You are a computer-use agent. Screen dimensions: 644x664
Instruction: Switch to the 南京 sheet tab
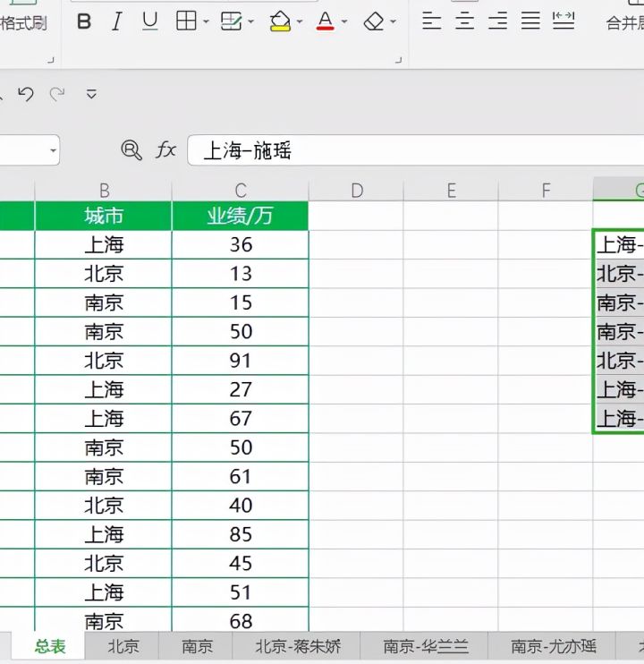pos(197,647)
